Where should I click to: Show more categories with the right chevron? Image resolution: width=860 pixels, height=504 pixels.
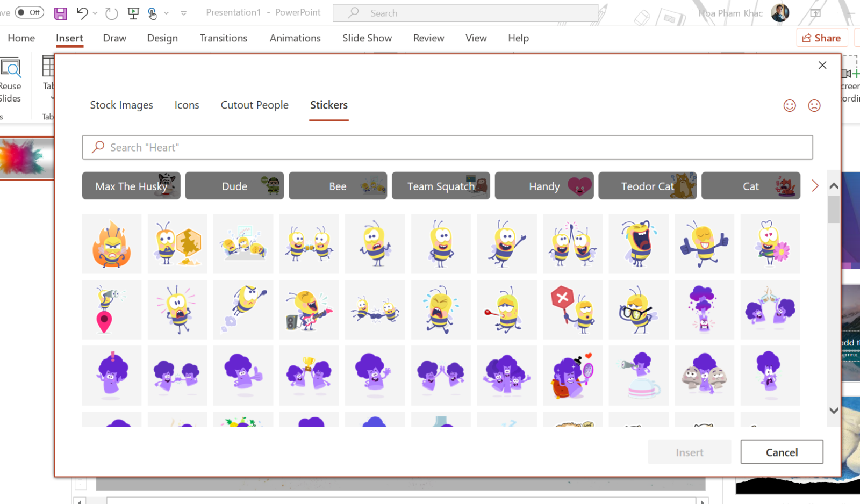coord(815,186)
